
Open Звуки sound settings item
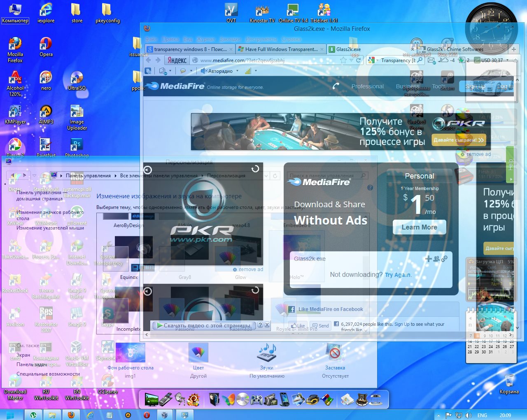267,357
